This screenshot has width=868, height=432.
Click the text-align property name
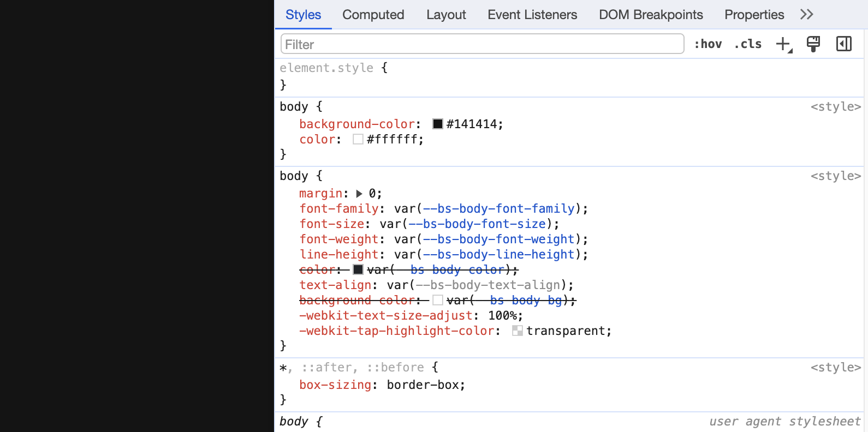pyautogui.click(x=335, y=285)
